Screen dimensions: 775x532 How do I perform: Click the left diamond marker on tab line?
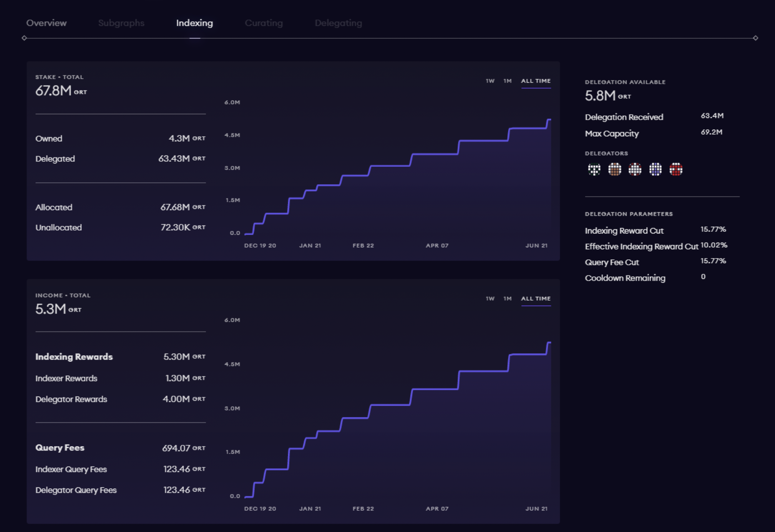[24, 38]
